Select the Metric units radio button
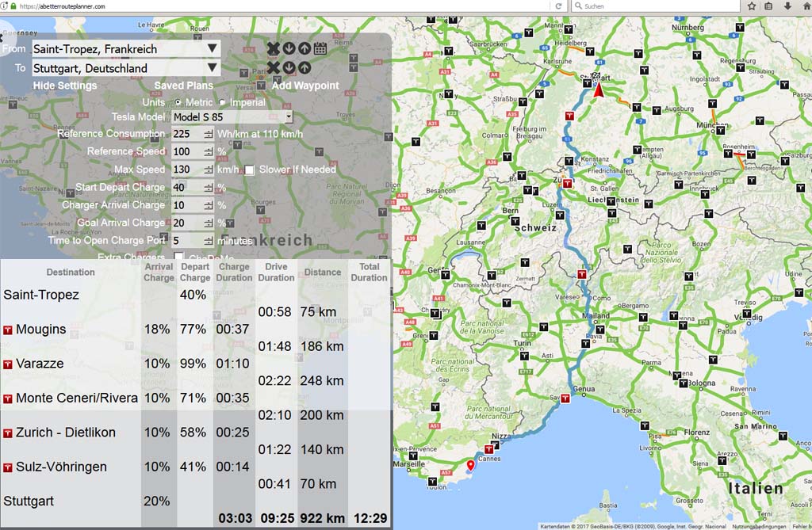The image size is (812, 530). pos(178,102)
